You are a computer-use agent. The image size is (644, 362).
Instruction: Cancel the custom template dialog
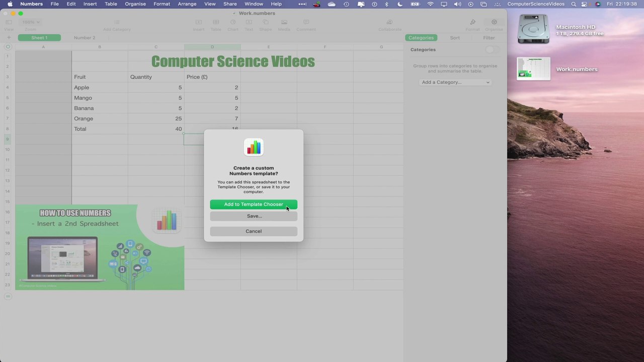(254, 231)
